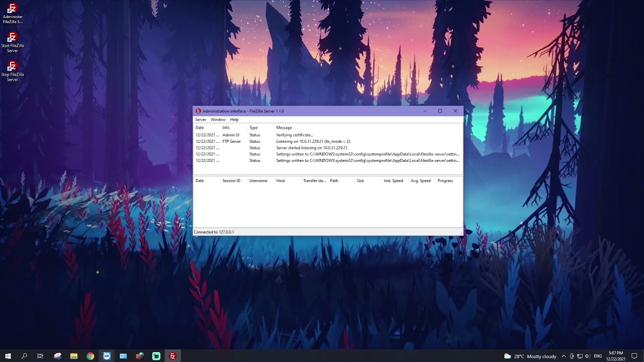The height and width of the screenshot is (362, 644).
Task: Click Avg. Speed column header
Action: coord(421,180)
